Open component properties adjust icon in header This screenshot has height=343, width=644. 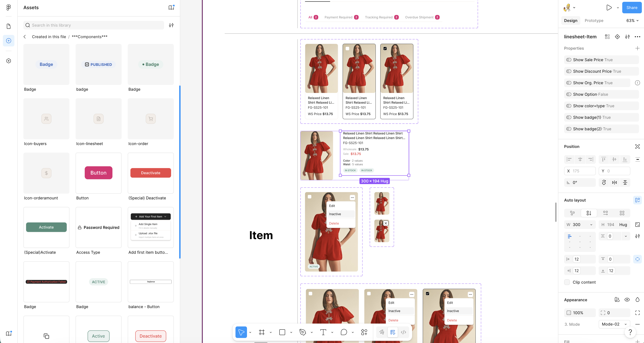(x=627, y=37)
